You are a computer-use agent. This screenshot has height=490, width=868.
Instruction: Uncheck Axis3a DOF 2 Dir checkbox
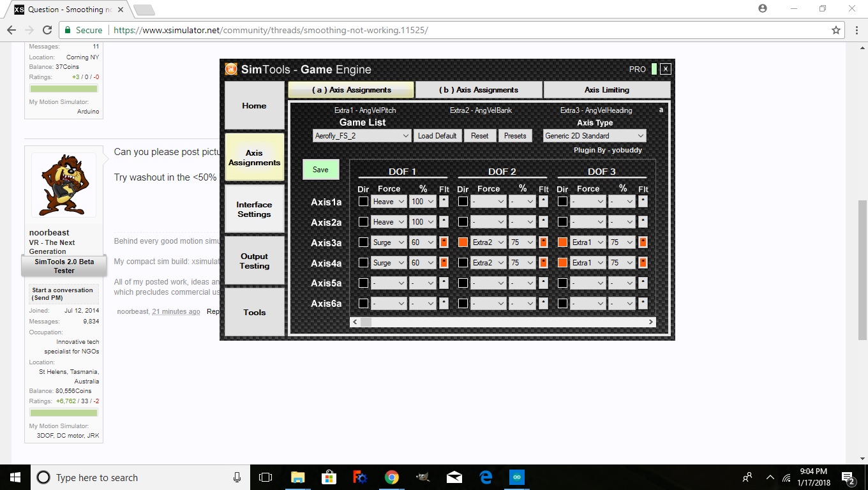tap(463, 242)
